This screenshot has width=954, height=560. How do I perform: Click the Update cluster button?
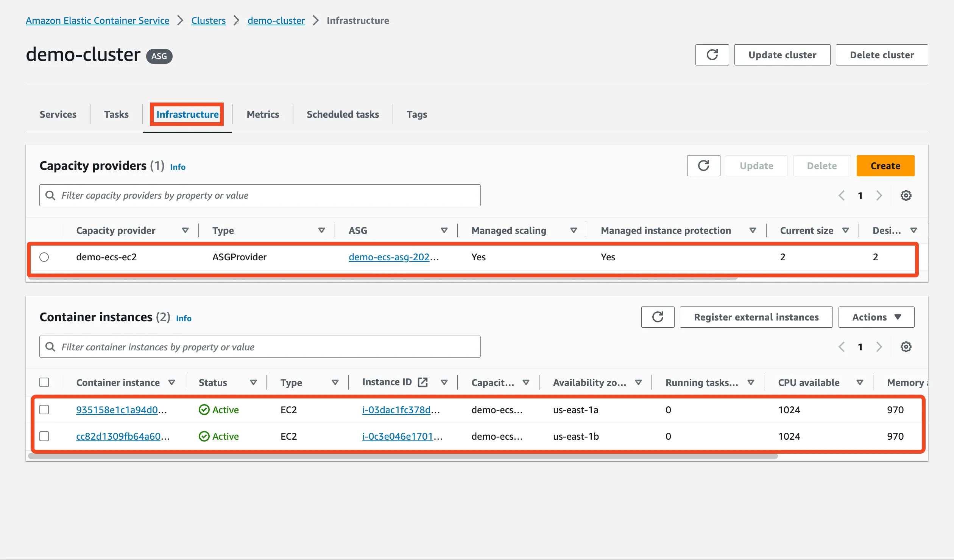click(x=782, y=55)
